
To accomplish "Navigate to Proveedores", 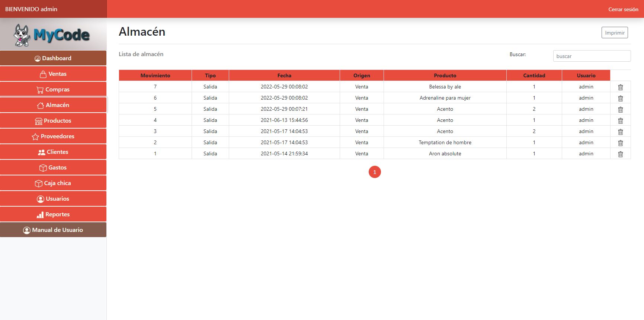I will (53, 136).
